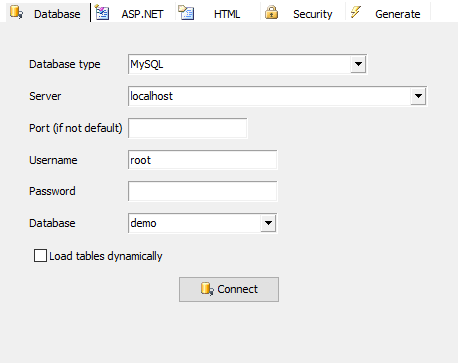Click the demo value in Database box
Image resolution: width=458 pixels, height=363 pixels.
143,223
